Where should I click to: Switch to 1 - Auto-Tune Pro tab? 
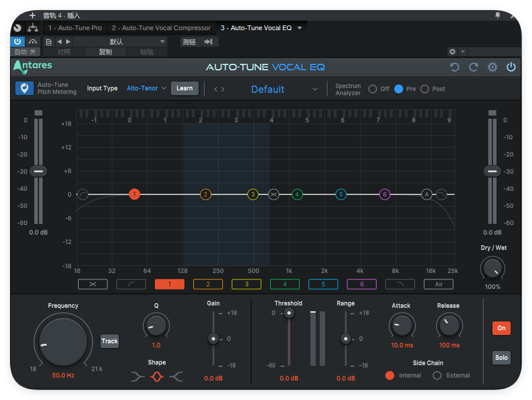[x=75, y=28]
